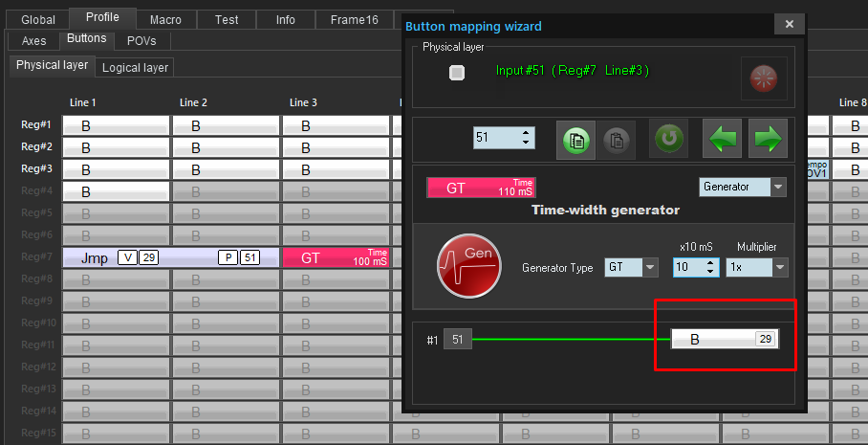
Task: Click the B 29 output button
Action: click(x=725, y=339)
